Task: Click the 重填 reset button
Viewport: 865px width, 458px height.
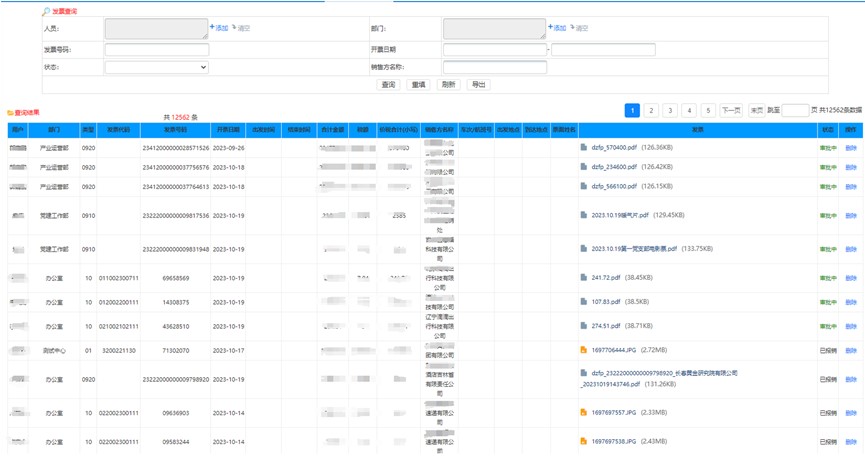Action: tap(419, 84)
